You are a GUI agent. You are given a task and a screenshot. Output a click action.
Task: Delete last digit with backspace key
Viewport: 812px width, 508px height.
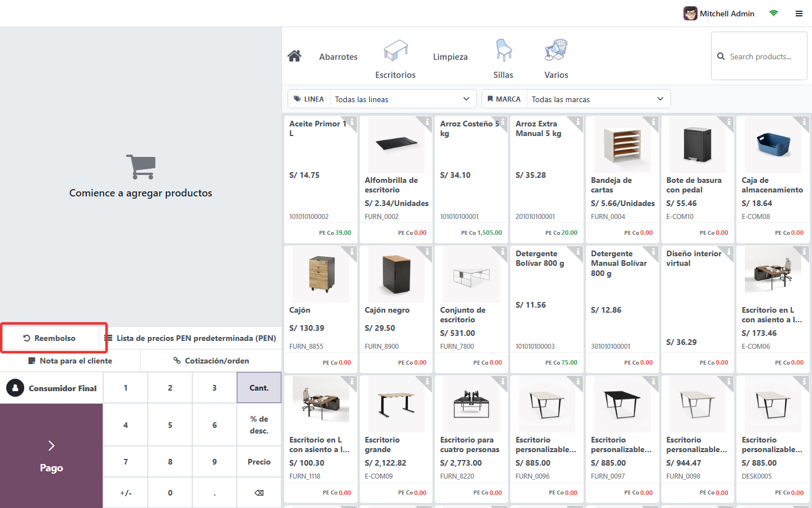point(259,493)
